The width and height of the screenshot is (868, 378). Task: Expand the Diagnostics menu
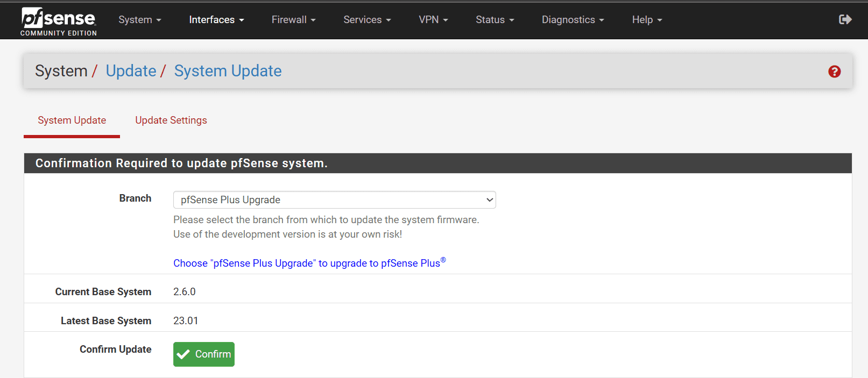coord(573,20)
